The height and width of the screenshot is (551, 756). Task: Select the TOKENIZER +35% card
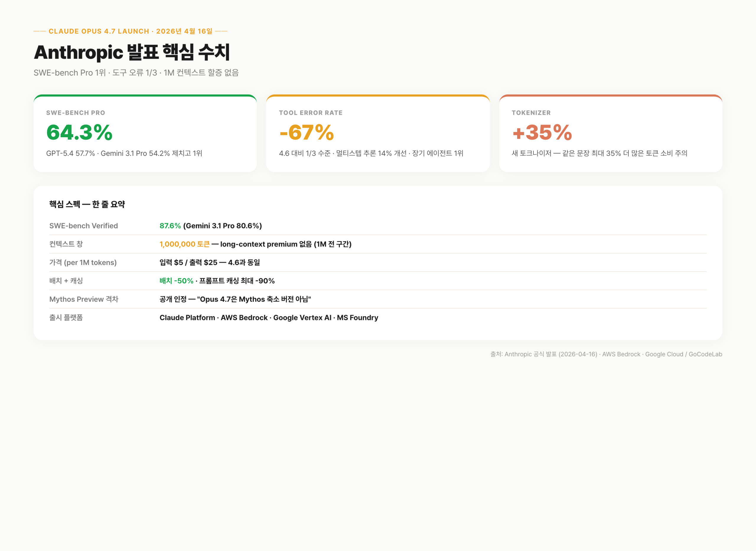[x=610, y=133]
